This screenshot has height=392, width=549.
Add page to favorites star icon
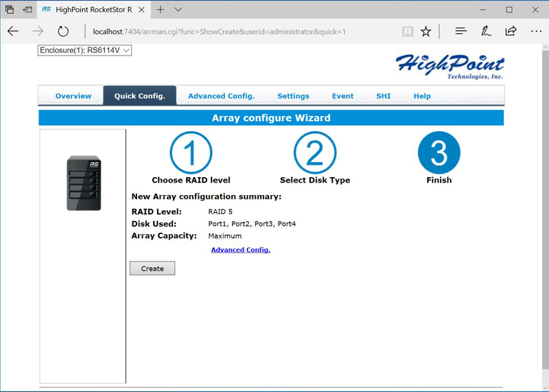click(426, 31)
